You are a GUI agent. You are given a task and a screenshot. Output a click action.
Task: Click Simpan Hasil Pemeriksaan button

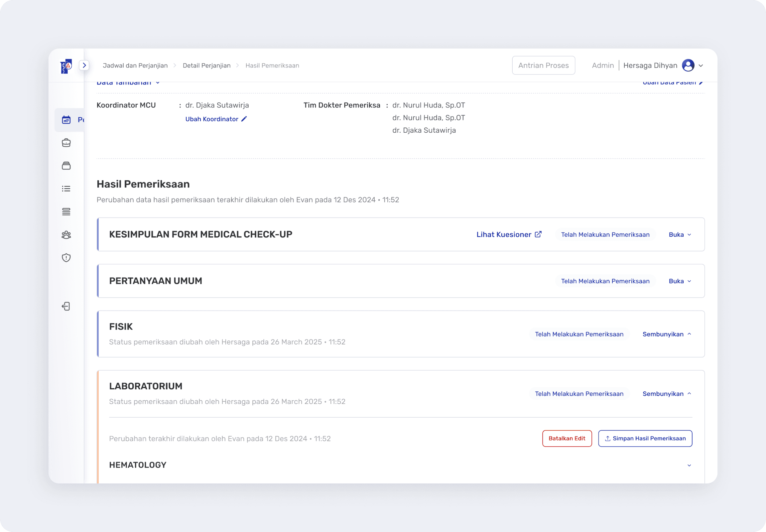pyautogui.click(x=645, y=438)
